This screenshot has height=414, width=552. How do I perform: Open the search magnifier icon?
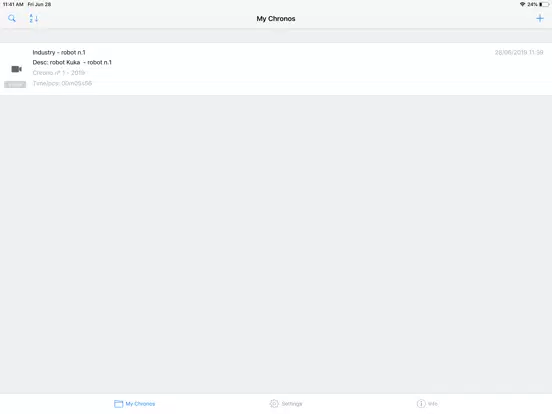12,18
